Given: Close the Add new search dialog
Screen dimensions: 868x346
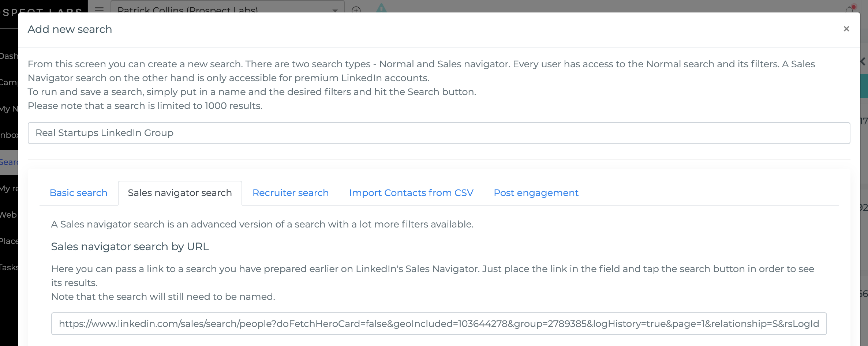Looking at the screenshot, I should (846, 29).
